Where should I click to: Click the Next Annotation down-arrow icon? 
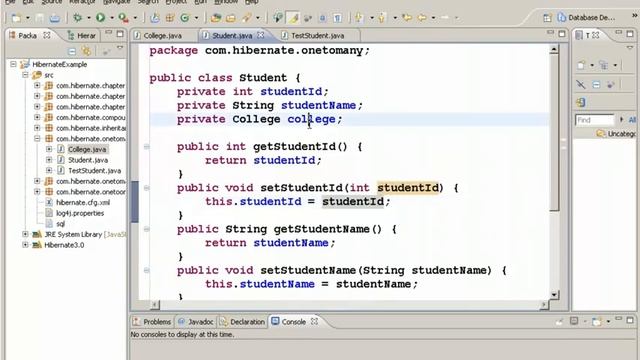coord(359,18)
